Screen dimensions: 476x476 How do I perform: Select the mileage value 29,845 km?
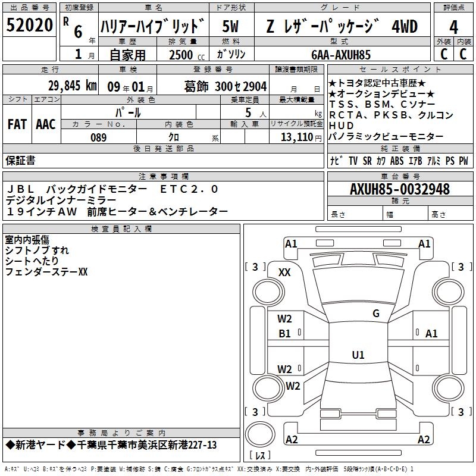[72, 86]
